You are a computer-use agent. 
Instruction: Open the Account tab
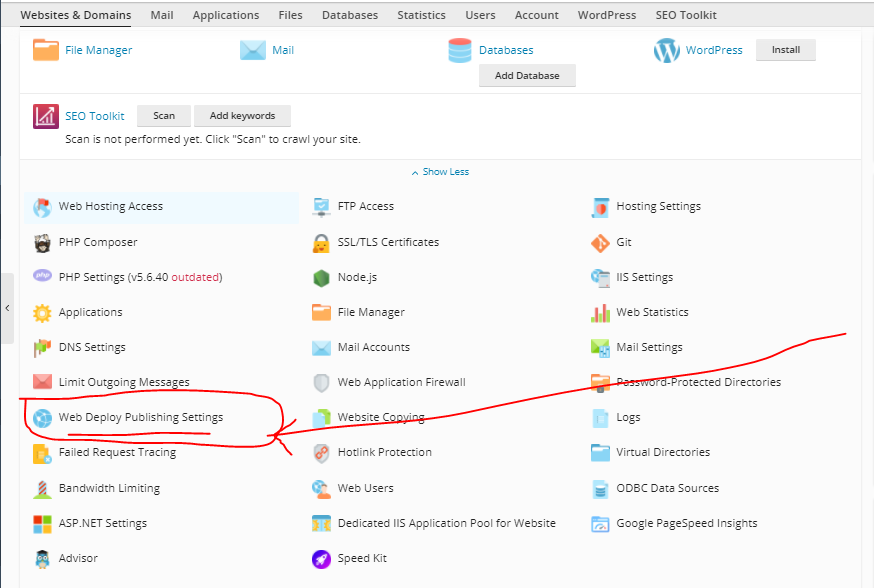[x=536, y=15]
